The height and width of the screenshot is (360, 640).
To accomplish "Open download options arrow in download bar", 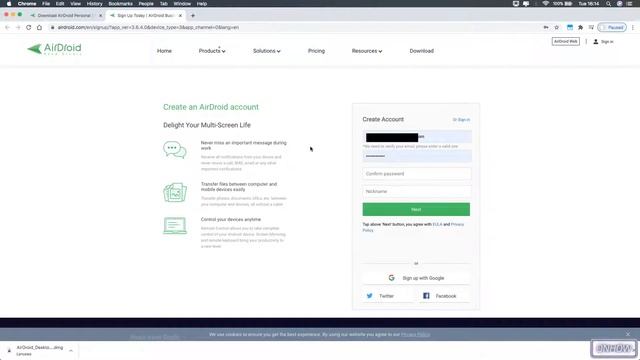I will click(71, 351).
